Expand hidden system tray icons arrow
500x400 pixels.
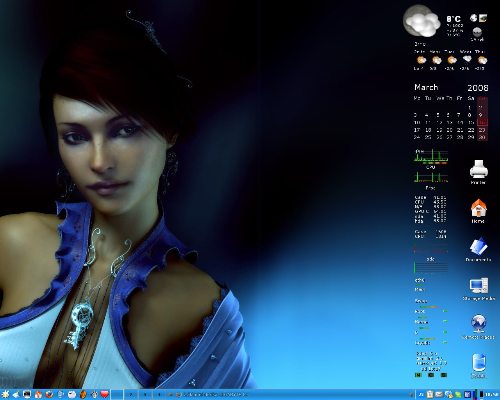pos(411,395)
